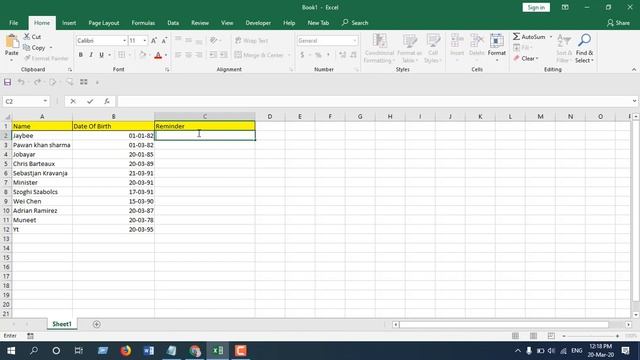Switch to the View tab
The width and height of the screenshot is (640, 360).
click(x=227, y=23)
